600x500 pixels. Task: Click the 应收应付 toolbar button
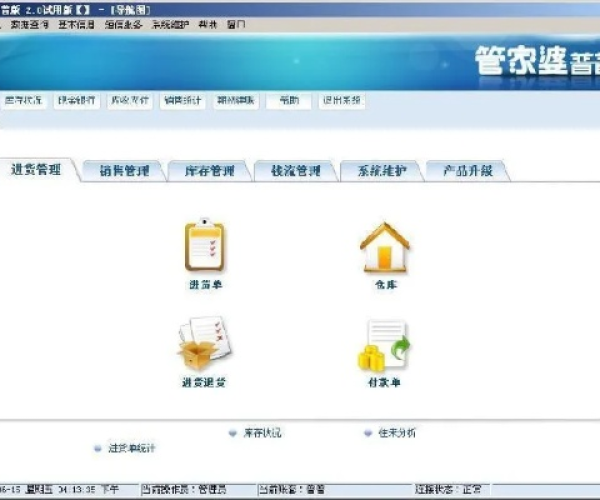point(130,101)
